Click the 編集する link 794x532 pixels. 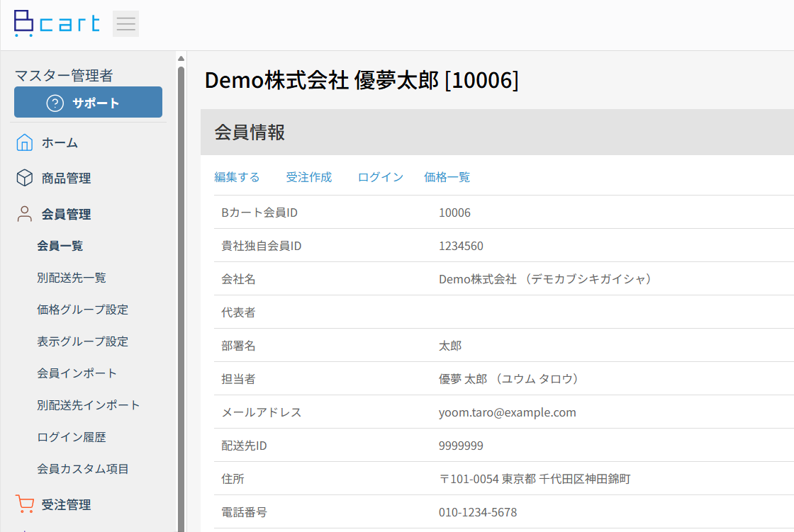237,177
